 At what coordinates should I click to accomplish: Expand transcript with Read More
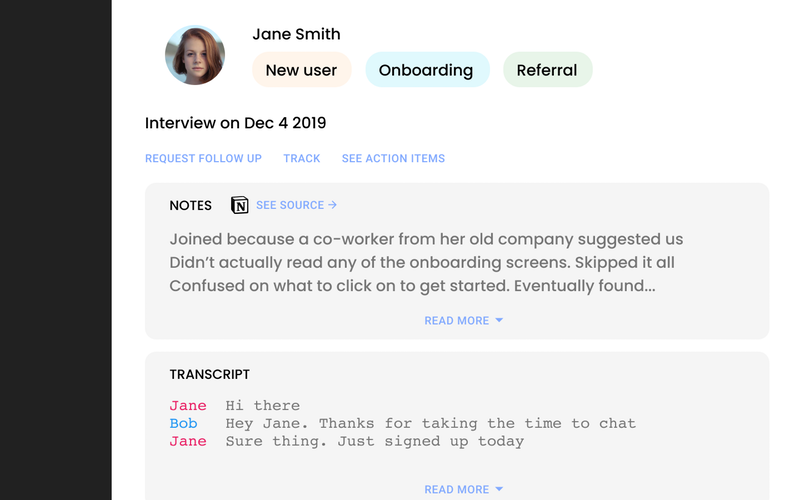point(463,489)
